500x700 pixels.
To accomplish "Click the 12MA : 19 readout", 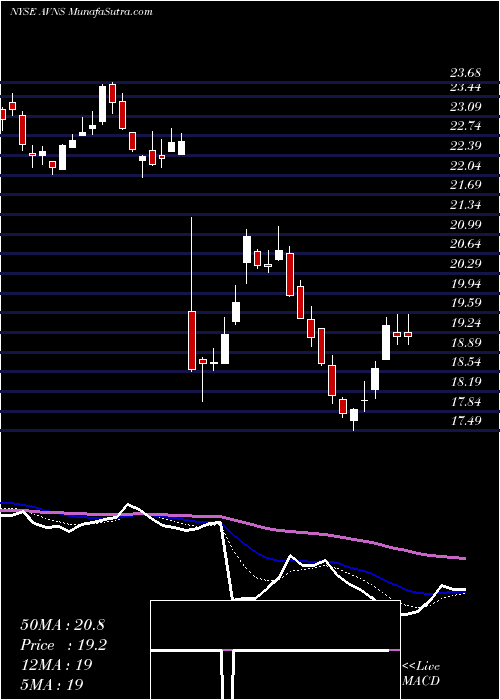I will point(56,664).
